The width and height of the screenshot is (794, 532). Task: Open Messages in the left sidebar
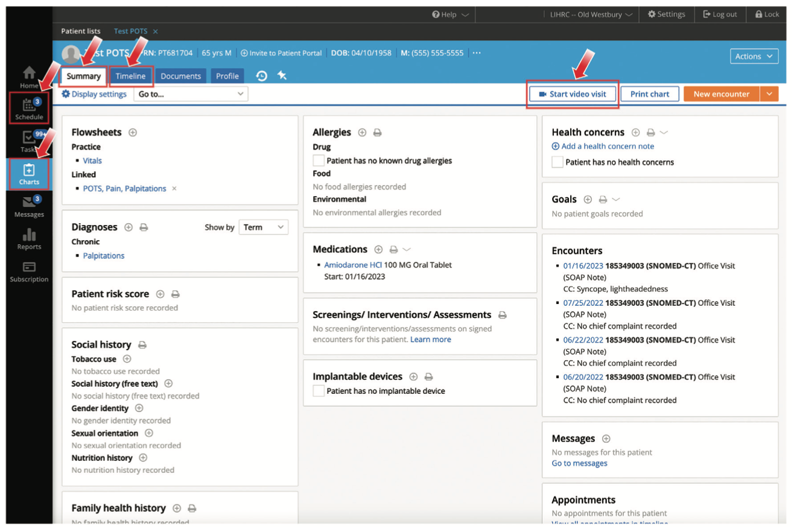28,206
